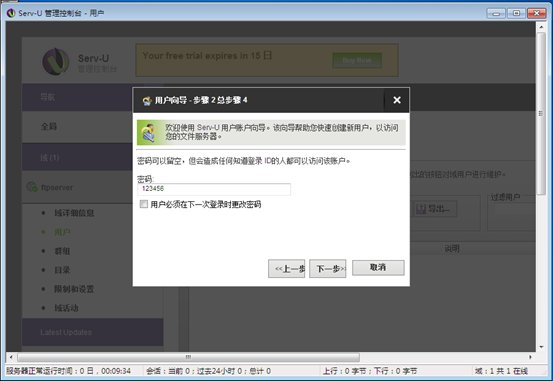Maximize the Serv-U console window

pos(516,13)
